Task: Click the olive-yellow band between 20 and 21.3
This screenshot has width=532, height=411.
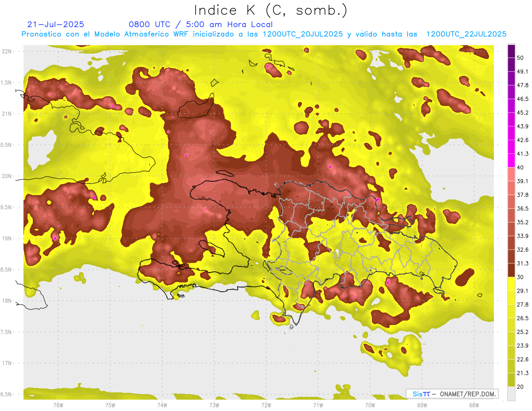Action: pyautogui.click(x=511, y=380)
